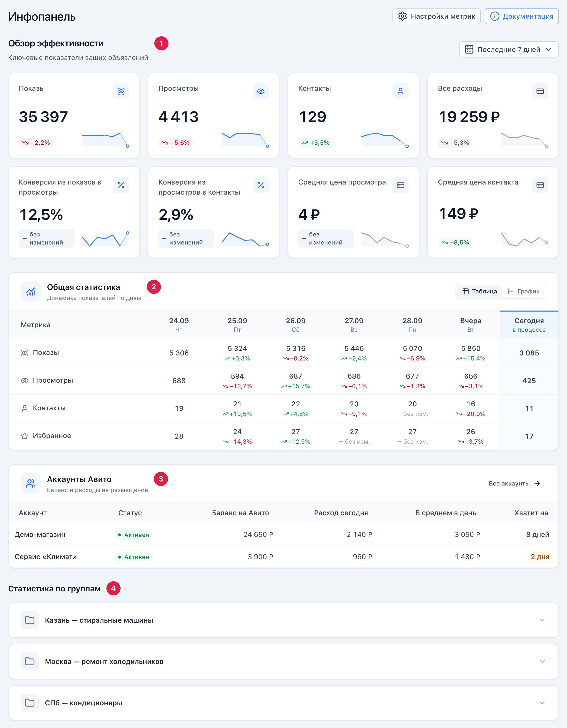Click the star icon in the Избранное row
The image size is (567, 728).
point(25,436)
